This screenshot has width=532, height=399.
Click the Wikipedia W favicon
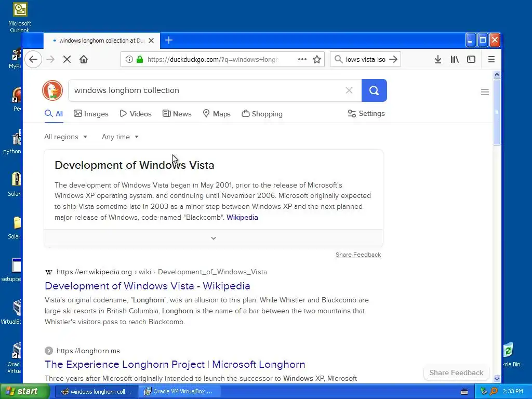pyautogui.click(x=49, y=272)
